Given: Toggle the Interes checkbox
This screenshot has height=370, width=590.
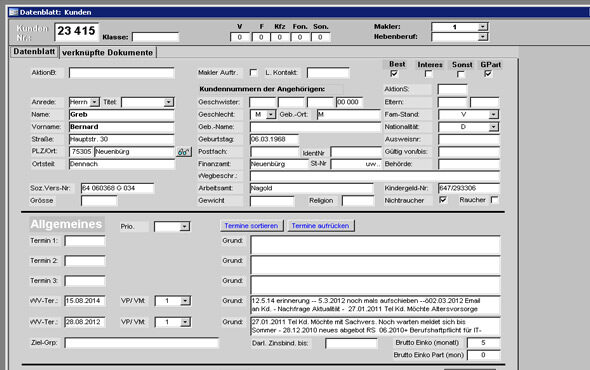Looking at the screenshot, I should [x=428, y=74].
